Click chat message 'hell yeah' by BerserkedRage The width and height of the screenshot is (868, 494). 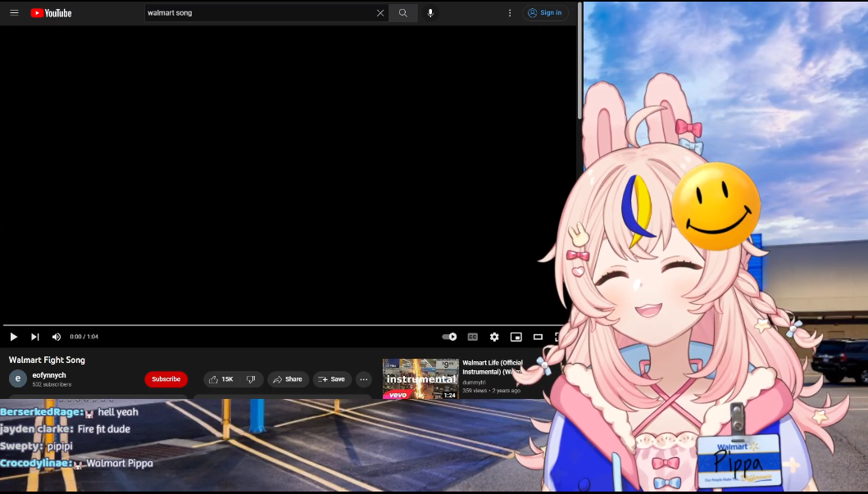pyautogui.click(x=118, y=412)
